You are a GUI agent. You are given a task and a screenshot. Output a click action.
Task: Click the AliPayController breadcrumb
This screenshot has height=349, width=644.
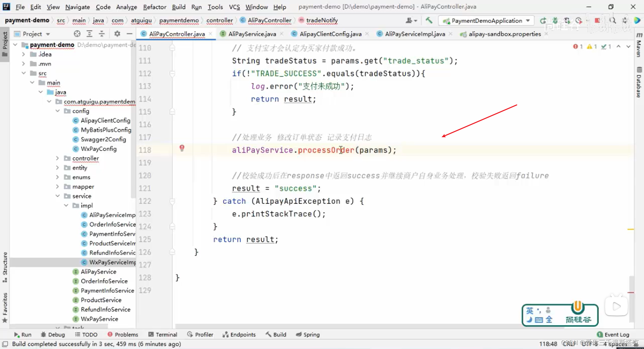click(x=266, y=21)
